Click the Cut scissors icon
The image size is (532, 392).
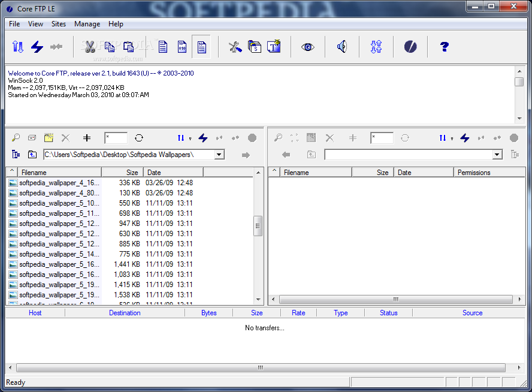[x=90, y=47]
